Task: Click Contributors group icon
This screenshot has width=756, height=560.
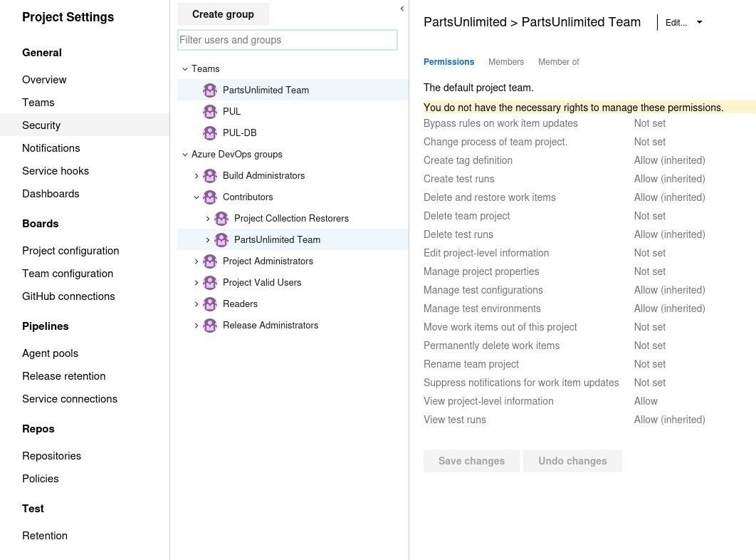Action: (210, 197)
